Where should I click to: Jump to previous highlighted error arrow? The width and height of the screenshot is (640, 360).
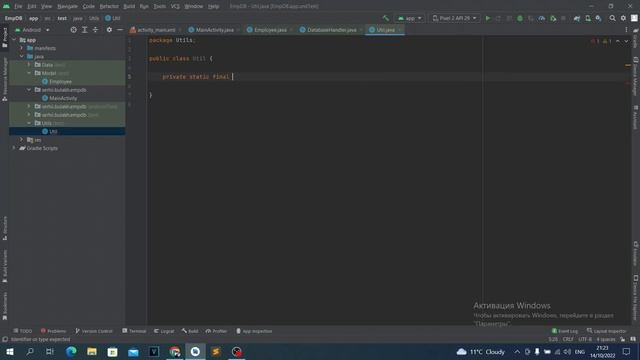(x=618, y=41)
